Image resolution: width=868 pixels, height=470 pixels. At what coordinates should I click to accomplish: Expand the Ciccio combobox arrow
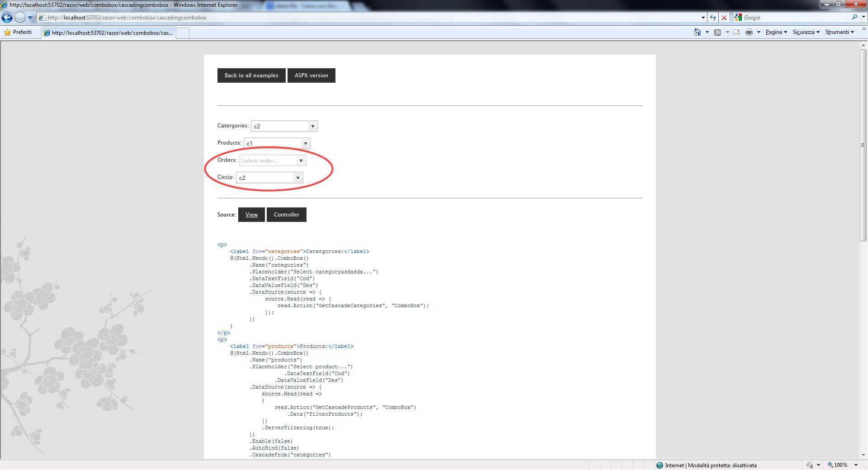click(298, 178)
